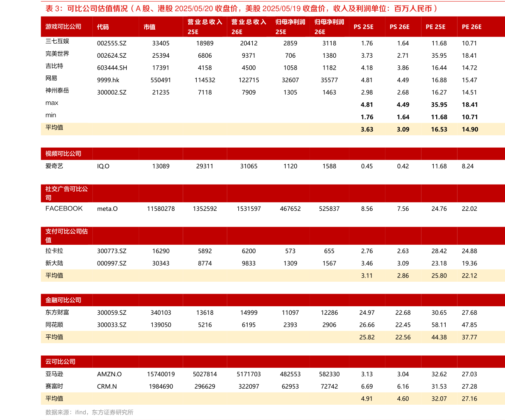Click 三七互娱 net profit 25E value 2859

(290, 43)
